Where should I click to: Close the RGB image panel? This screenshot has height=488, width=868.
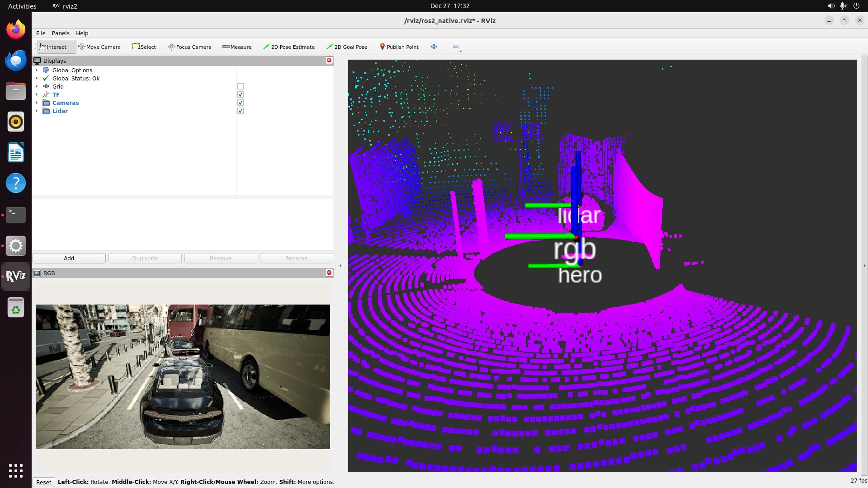[x=329, y=272]
